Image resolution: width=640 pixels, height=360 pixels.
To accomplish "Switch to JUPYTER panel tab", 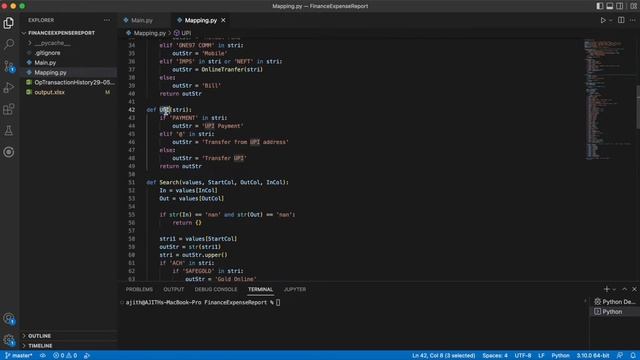I will tap(295, 289).
